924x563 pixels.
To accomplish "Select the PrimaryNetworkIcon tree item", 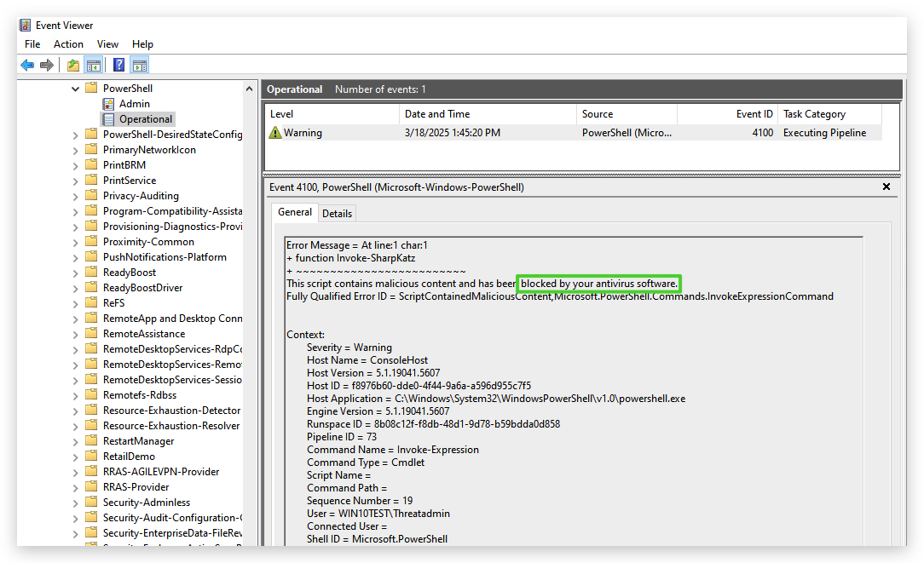I will 149,150.
